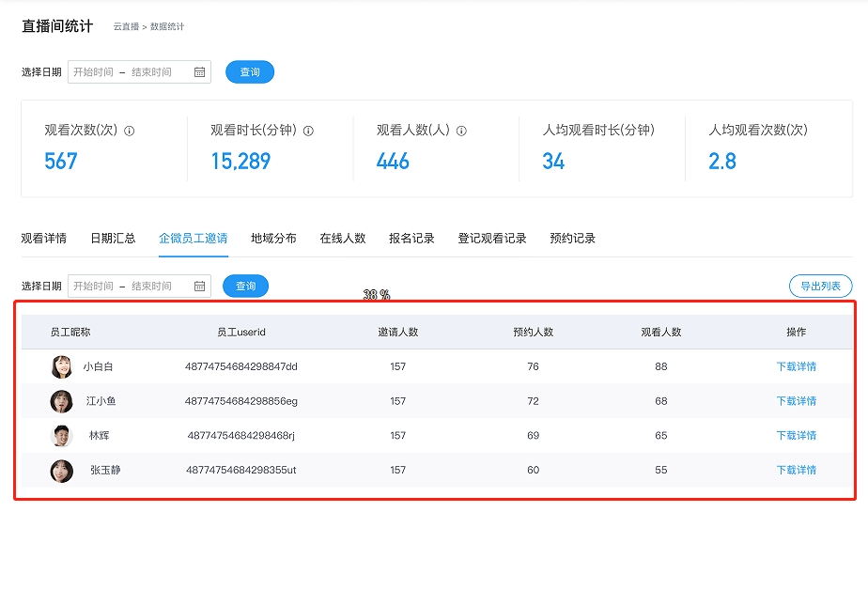Download 林辉's detail report via 下载详情
Screen dimensions: 868x605
796,435
